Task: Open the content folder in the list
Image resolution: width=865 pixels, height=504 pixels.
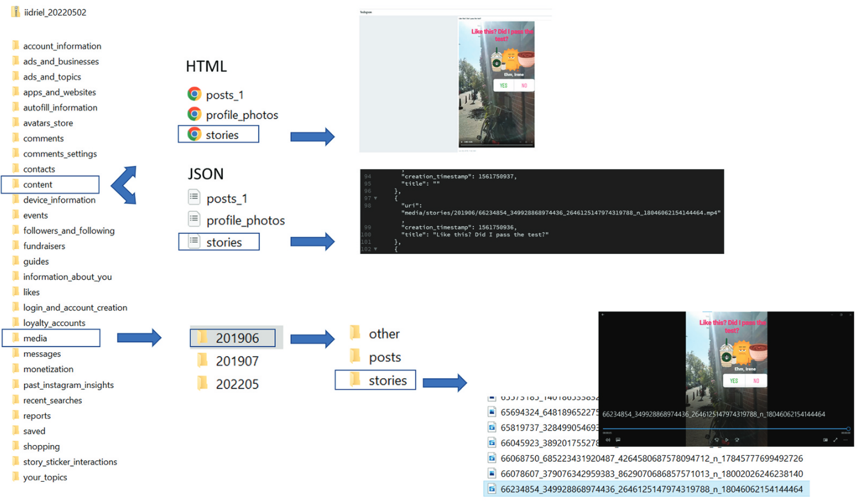Action: coord(37,185)
